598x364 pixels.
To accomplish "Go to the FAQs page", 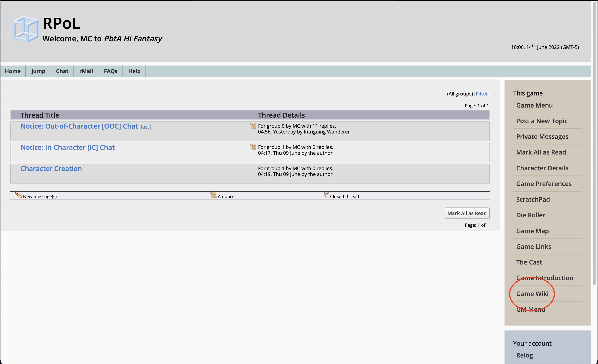I will click(111, 71).
